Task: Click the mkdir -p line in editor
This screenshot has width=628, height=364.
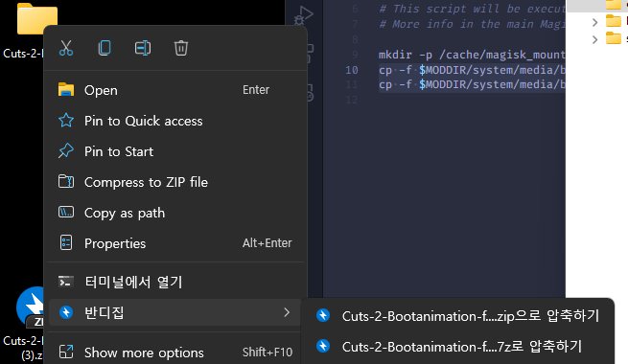Action: (472, 55)
